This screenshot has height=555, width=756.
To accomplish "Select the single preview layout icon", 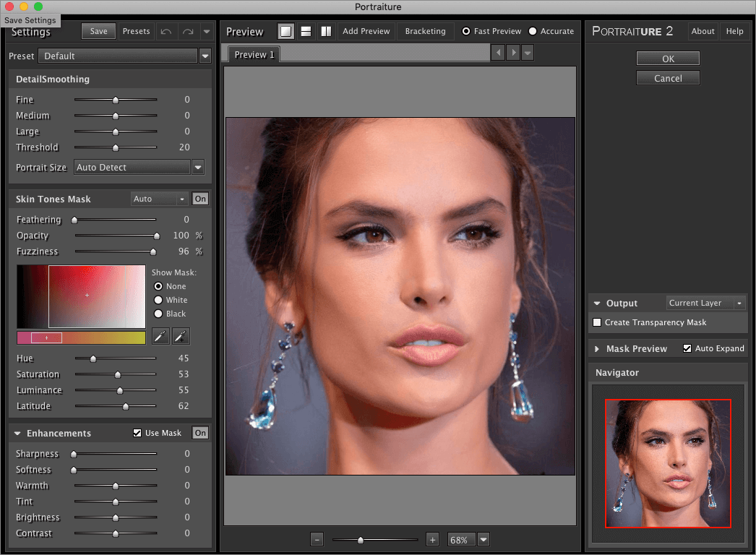I will (285, 31).
